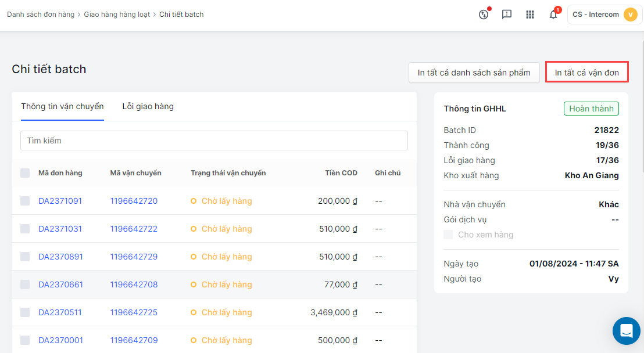This screenshot has height=353, width=644.
Task: Focus the Tìm kiếm search field
Action: pos(214,141)
